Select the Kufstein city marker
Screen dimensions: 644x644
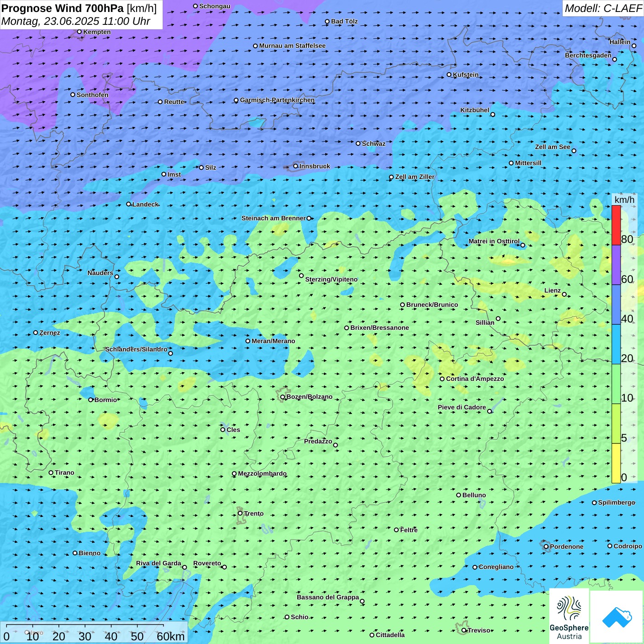pyautogui.click(x=449, y=75)
